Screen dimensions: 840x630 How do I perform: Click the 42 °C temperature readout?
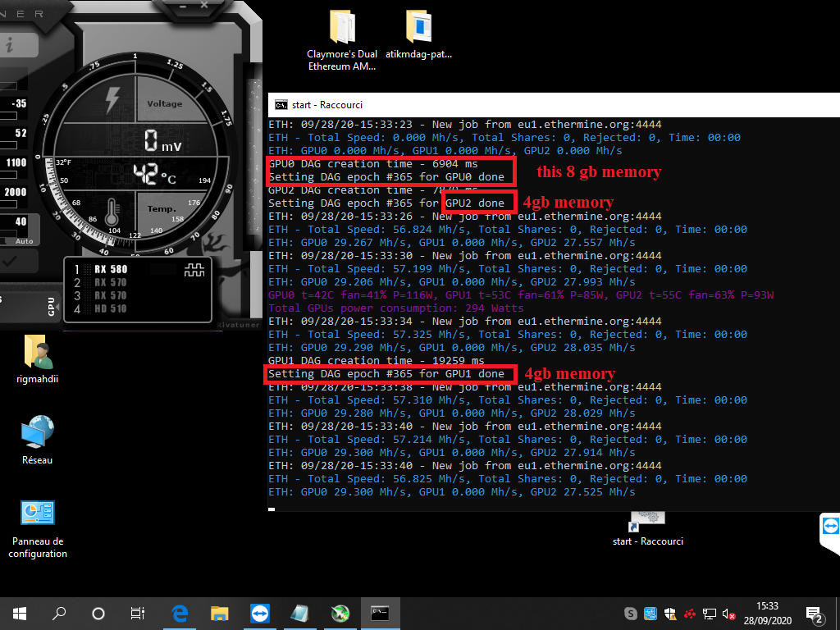pyautogui.click(x=154, y=174)
